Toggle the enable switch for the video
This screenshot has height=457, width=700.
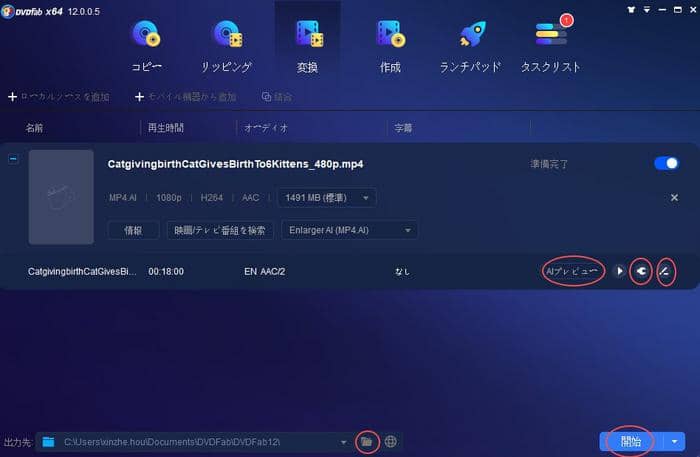667,163
